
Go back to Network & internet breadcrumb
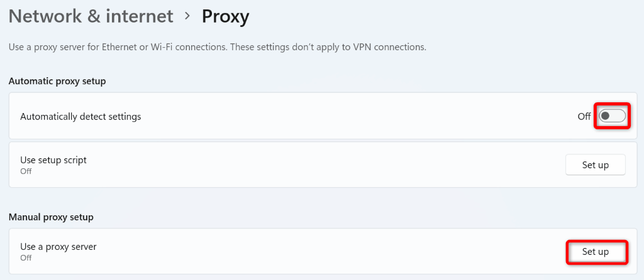[91, 16]
